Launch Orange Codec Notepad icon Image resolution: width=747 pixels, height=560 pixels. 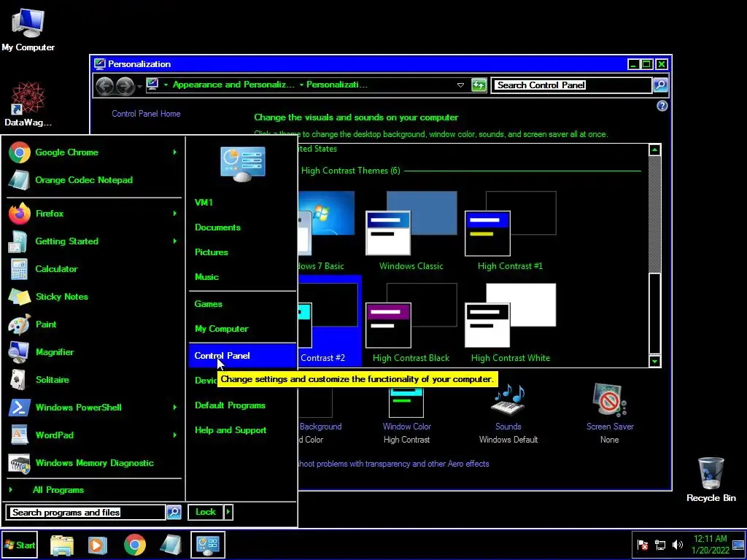[x=19, y=180]
